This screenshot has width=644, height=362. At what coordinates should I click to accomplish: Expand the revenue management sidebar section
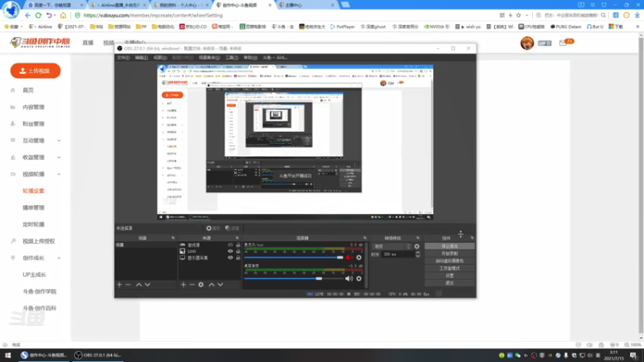[59, 158]
